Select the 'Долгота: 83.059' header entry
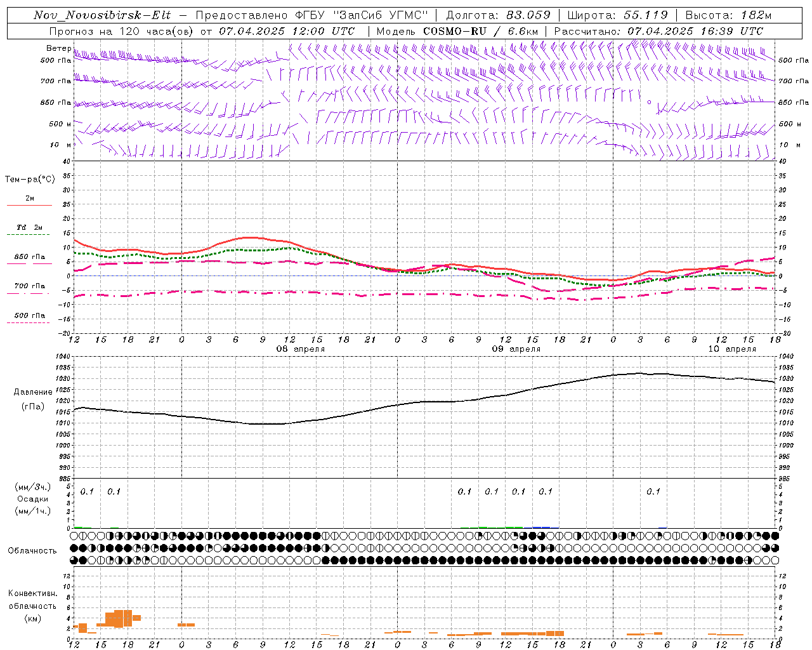This screenshot has height=650, width=812. click(x=498, y=15)
